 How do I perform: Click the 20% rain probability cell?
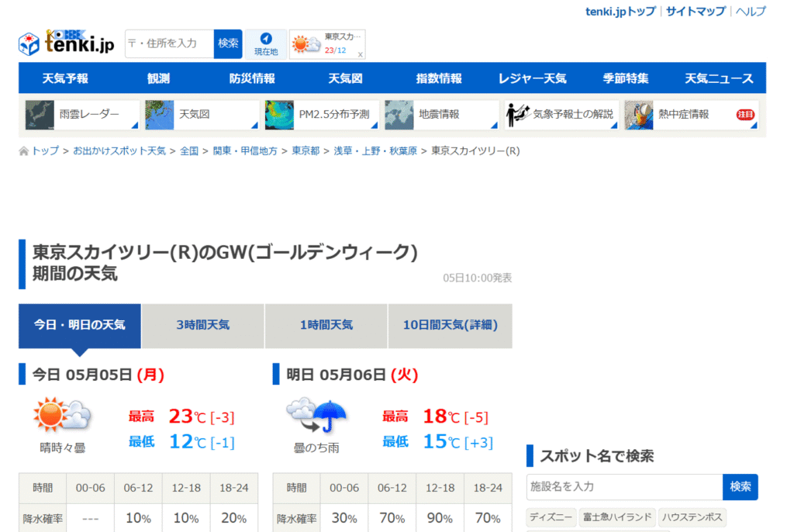point(234,518)
